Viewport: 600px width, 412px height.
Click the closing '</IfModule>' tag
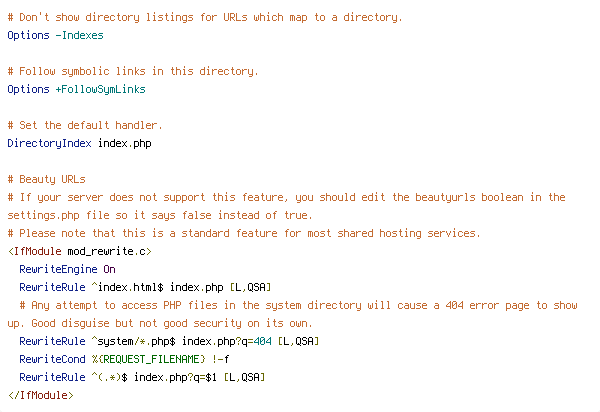(x=41, y=395)
